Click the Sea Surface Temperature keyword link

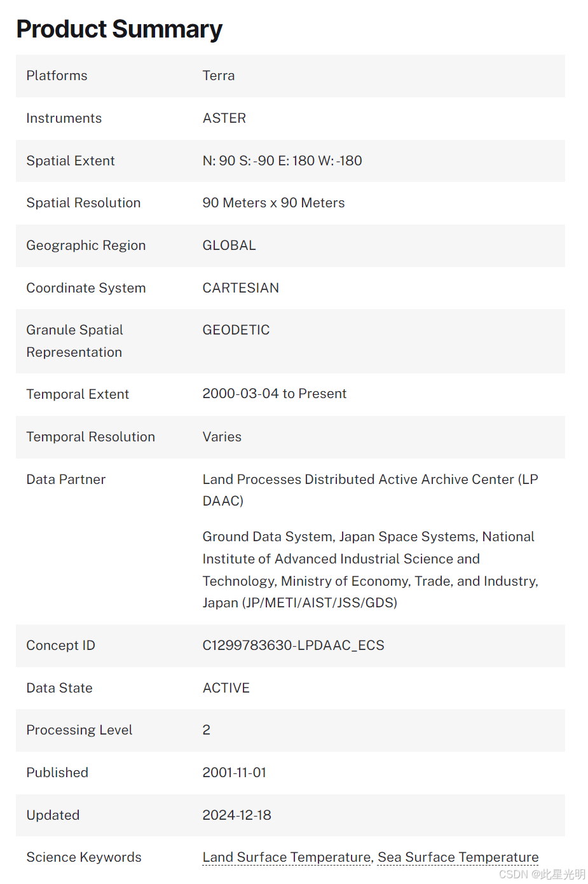(458, 857)
